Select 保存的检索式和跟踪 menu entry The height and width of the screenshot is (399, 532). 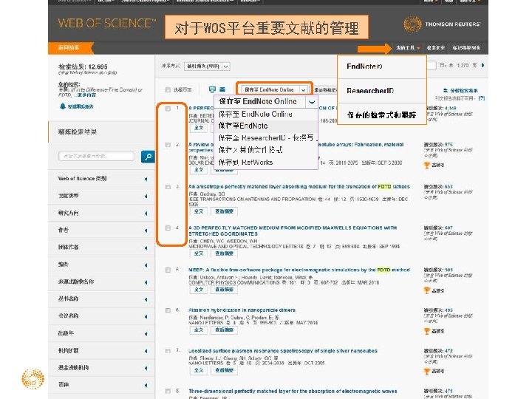point(382,115)
